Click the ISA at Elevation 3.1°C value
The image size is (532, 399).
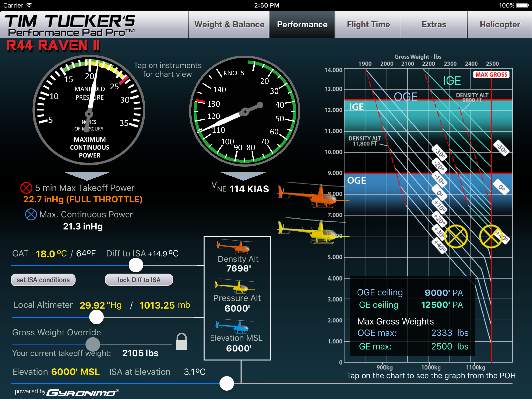pos(195,372)
